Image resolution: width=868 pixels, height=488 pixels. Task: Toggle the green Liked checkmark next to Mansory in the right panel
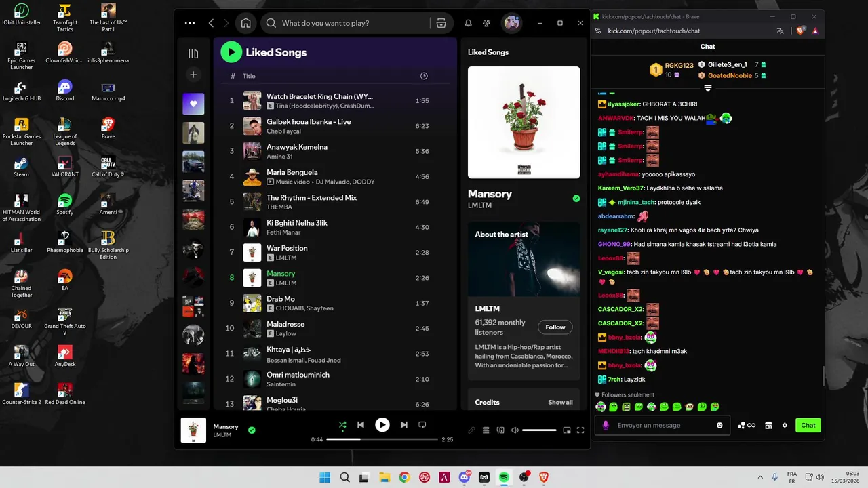576,199
